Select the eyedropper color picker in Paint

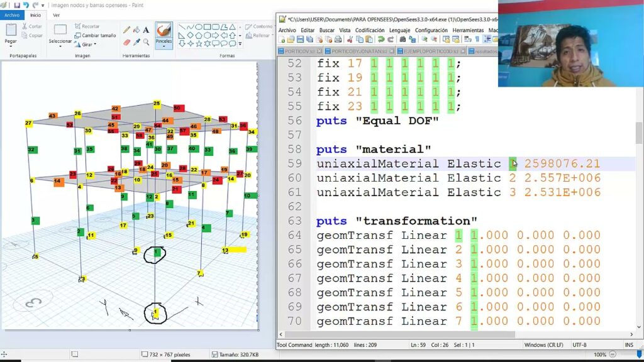coord(136,41)
